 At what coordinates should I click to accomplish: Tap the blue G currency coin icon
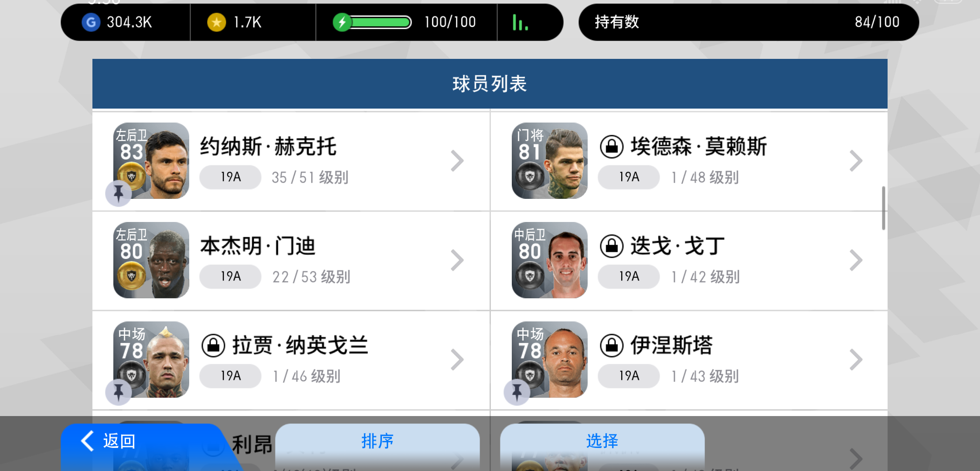[x=91, y=22]
